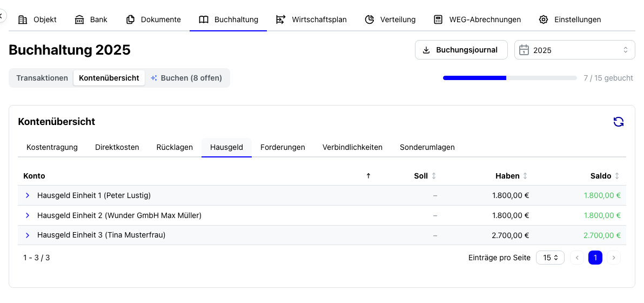Open entries per page dropdown showing 15
The width and height of the screenshot is (644, 303).
550,258
